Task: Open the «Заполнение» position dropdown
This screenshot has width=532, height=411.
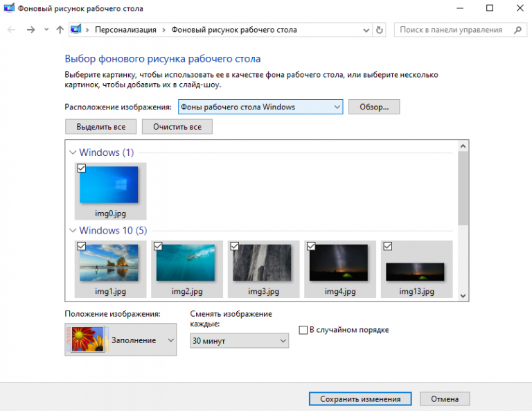Action: [121, 340]
